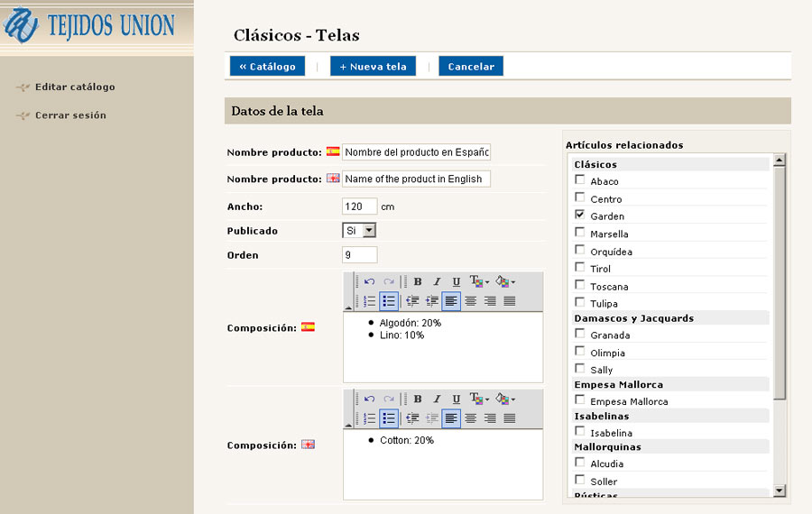
Task: Click inside English composition text area
Action: 443,464
